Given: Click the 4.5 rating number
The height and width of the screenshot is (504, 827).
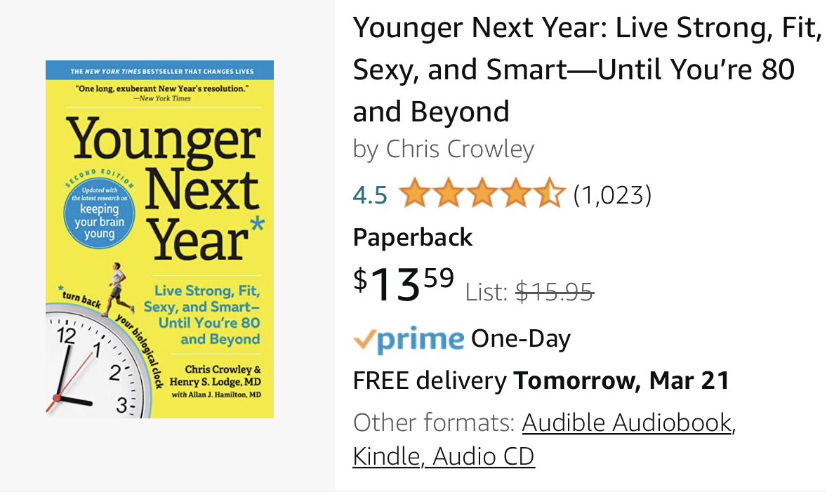Looking at the screenshot, I should coord(370,195).
